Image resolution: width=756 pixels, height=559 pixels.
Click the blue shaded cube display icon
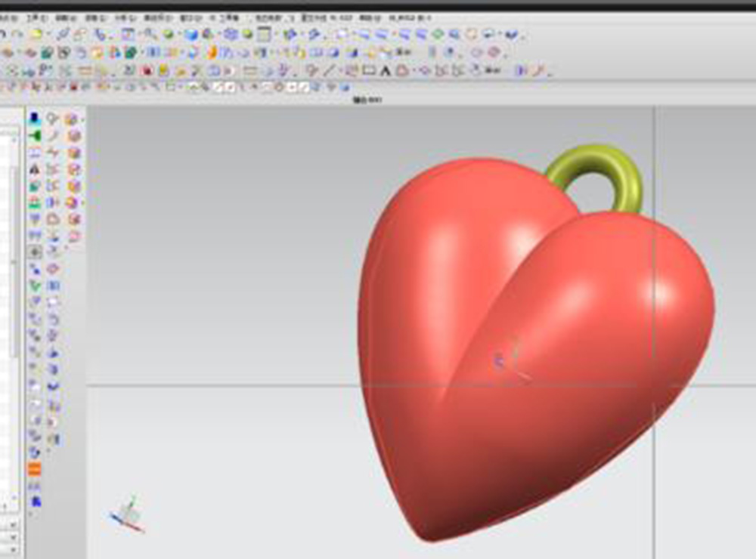(191, 34)
